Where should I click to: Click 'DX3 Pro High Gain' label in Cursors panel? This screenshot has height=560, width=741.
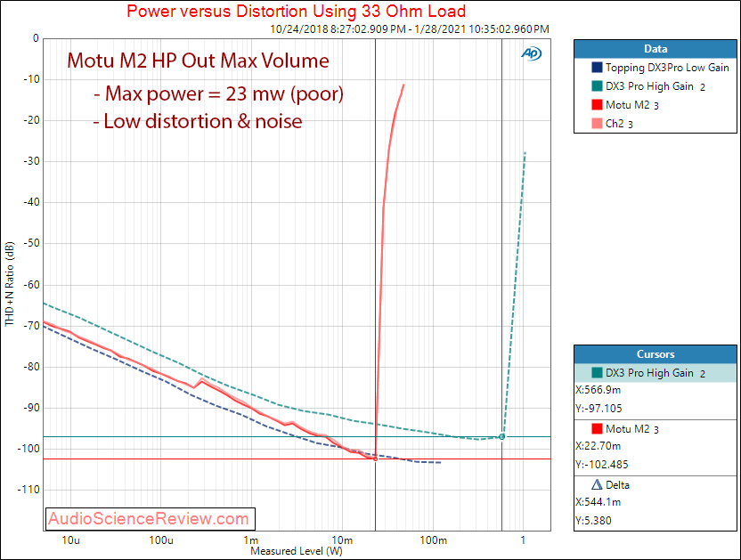(649, 373)
